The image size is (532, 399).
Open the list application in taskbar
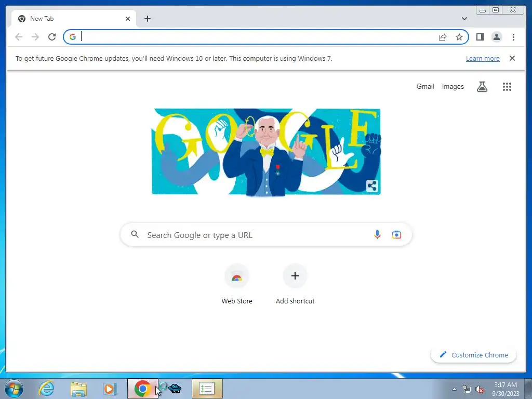[207, 389]
